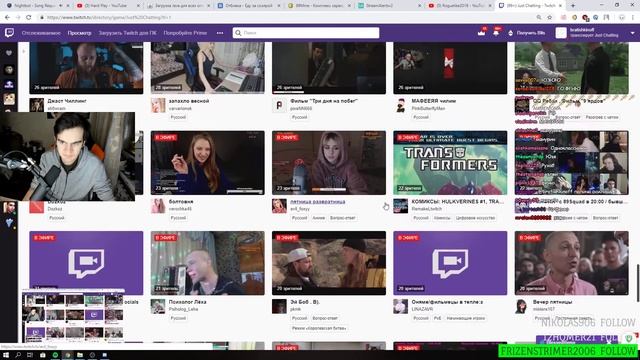Viewport: 640px width, 360px height.
Task: Open the 'Вечер пятницы' stream thumbnail
Action: click(x=571, y=263)
